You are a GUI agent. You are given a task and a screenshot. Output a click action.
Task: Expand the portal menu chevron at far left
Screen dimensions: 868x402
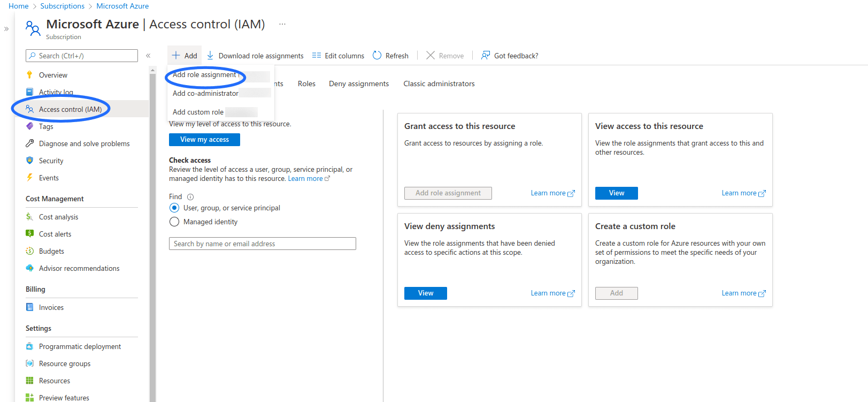click(x=6, y=29)
